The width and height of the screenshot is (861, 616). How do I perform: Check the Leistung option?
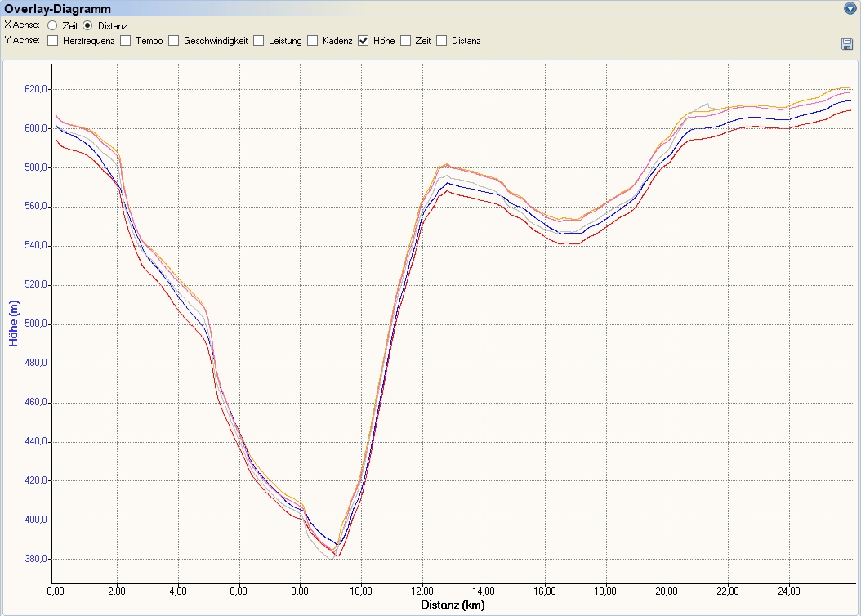pos(259,41)
